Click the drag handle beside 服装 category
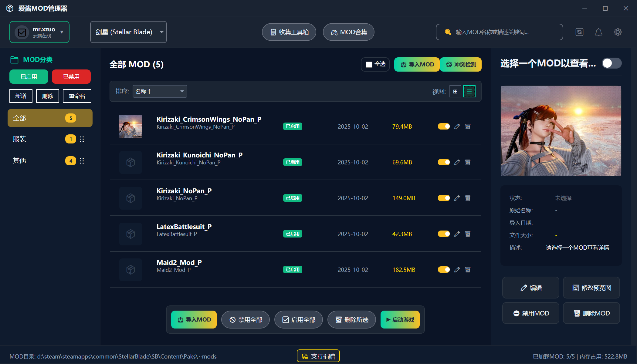The width and height of the screenshot is (637, 364). click(82, 139)
